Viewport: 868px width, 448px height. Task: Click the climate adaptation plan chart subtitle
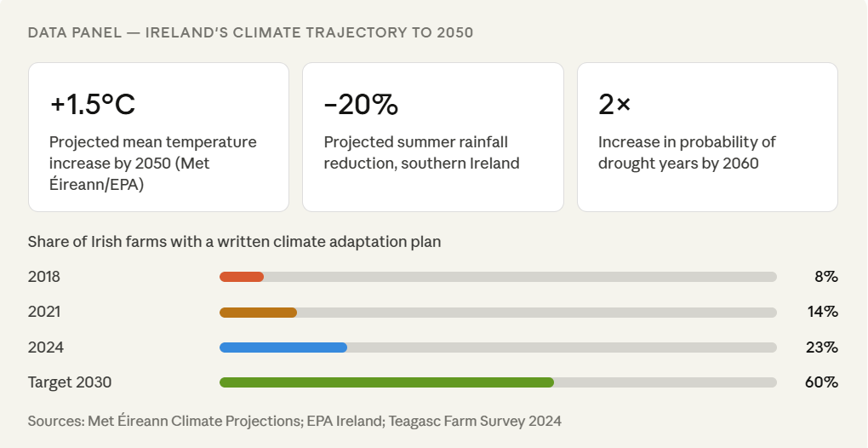coord(234,242)
